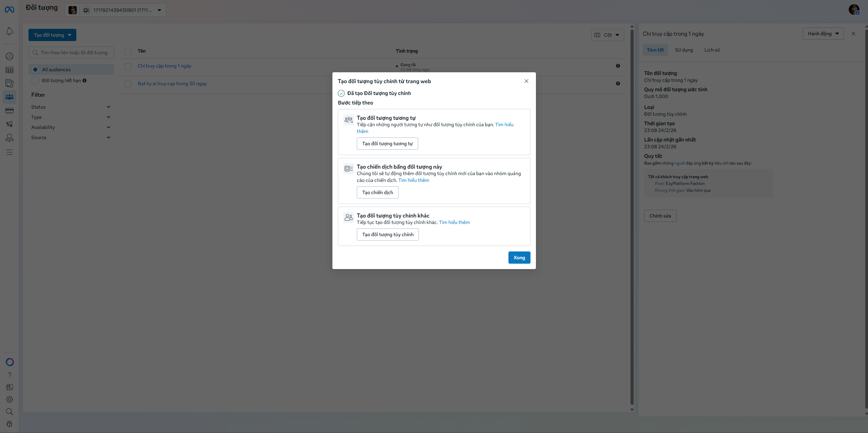Screen dimensions: 868x433
Task: Open Billing card icon in sidebar
Action: [9, 111]
